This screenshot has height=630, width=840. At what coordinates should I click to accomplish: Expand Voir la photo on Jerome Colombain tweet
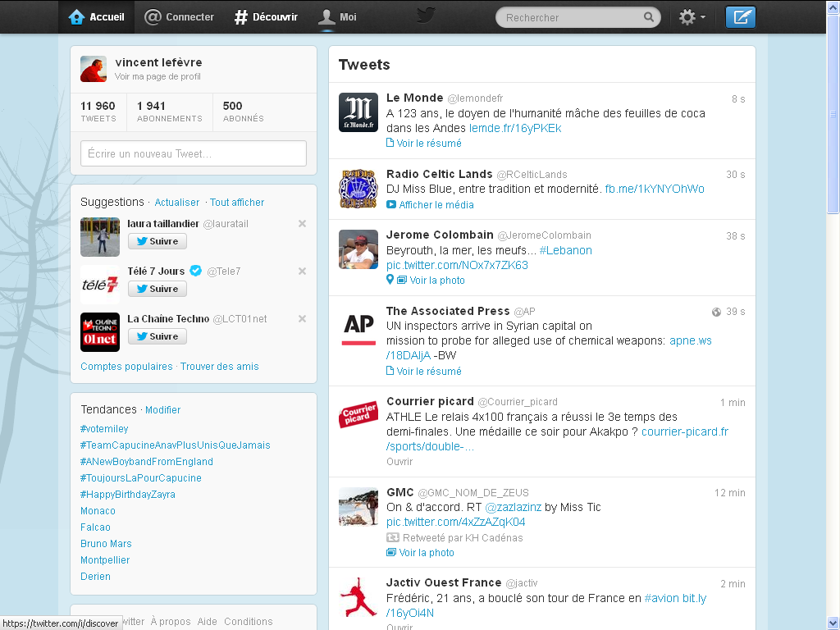[431, 281]
